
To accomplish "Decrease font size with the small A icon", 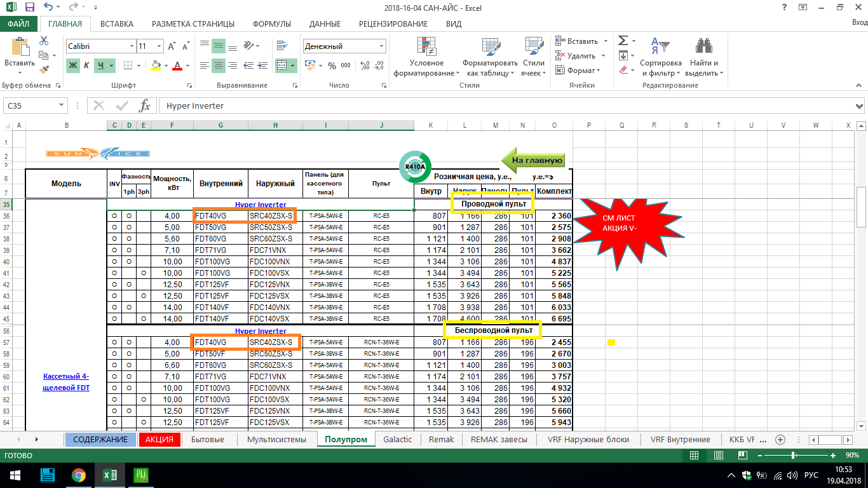I will click(x=185, y=46).
